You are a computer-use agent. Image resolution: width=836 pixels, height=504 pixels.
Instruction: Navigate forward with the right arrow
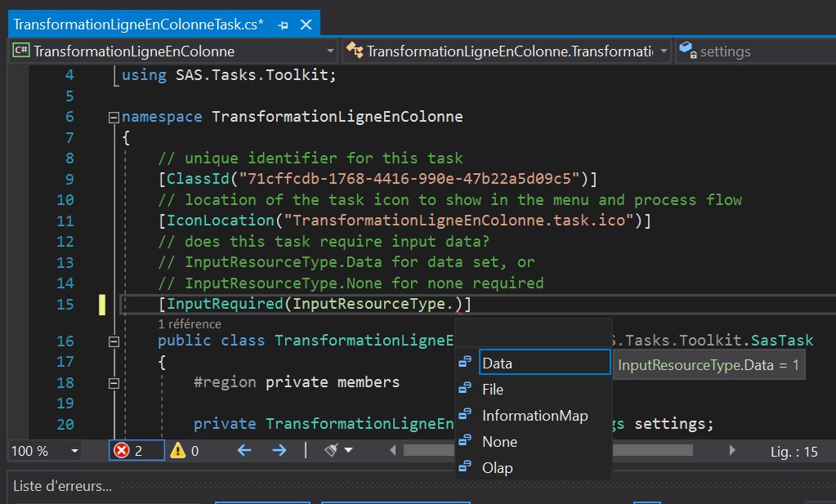279,451
